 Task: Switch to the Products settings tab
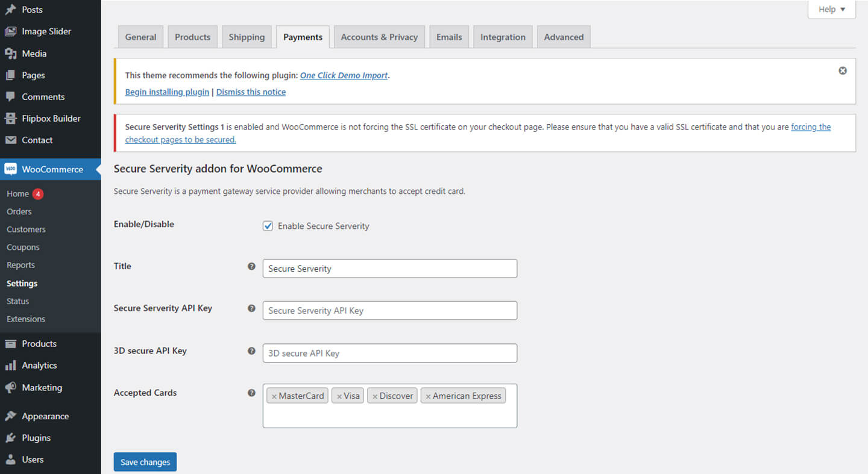point(193,37)
